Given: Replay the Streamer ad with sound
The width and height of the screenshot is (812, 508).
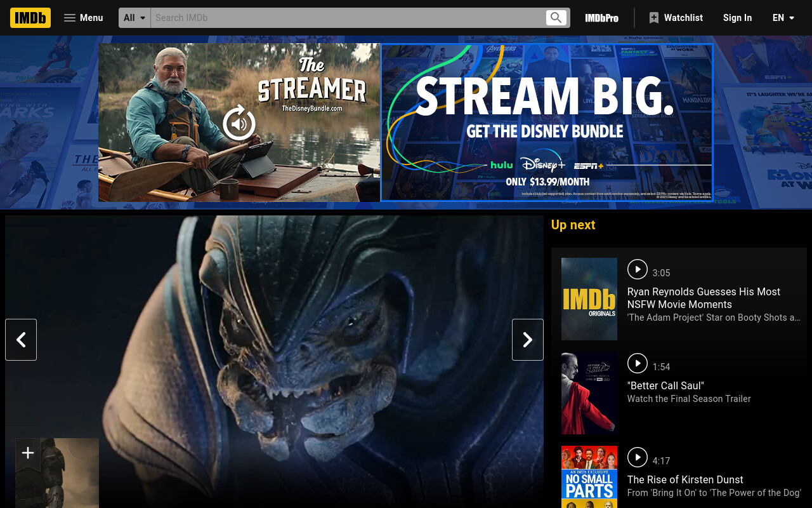Looking at the screenshot, I should [x=239, y=123].
